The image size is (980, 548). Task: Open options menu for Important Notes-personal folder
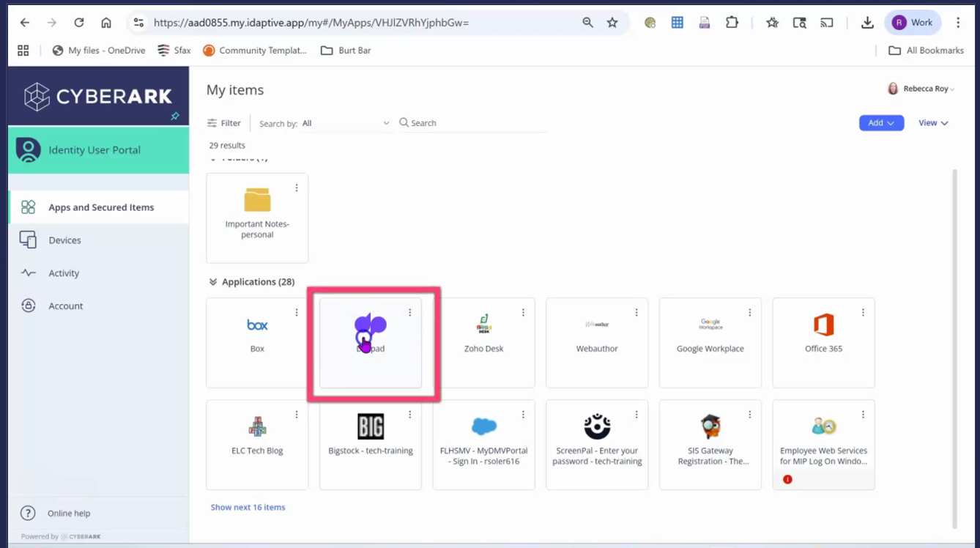[x=297, y=188]
